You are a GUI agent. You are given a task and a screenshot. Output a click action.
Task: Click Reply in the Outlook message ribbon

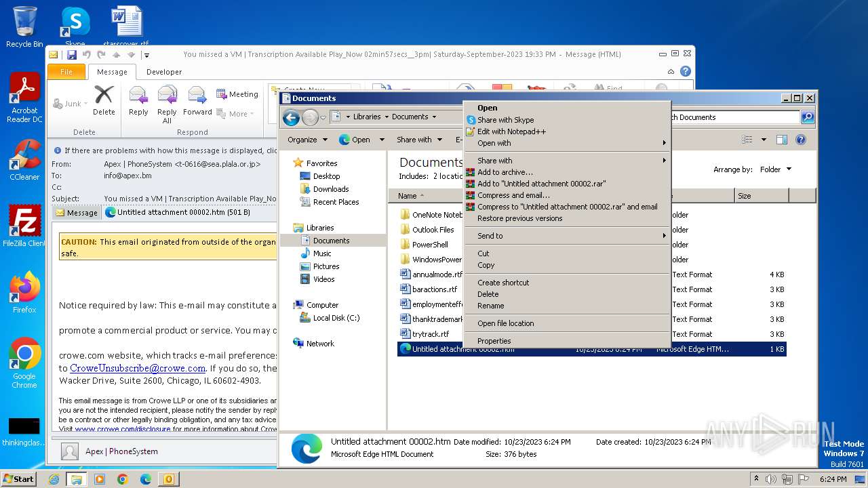click(138, 100)
